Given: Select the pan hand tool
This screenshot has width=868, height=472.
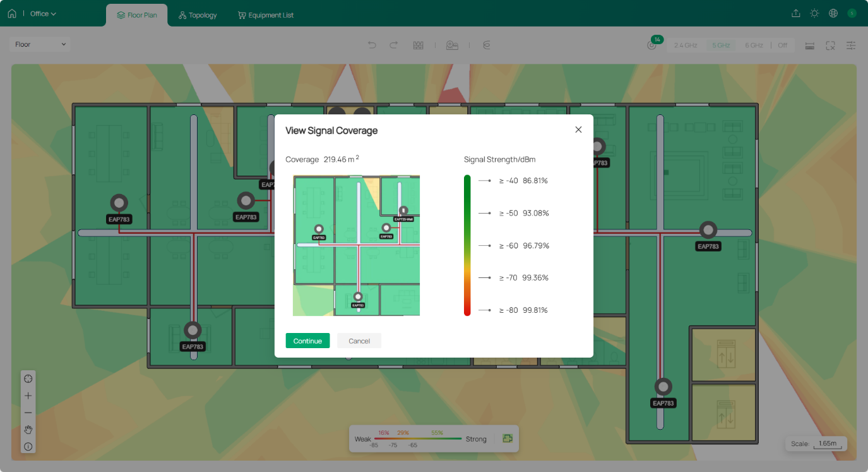Looking at the screenshot, I should [28, 430].
